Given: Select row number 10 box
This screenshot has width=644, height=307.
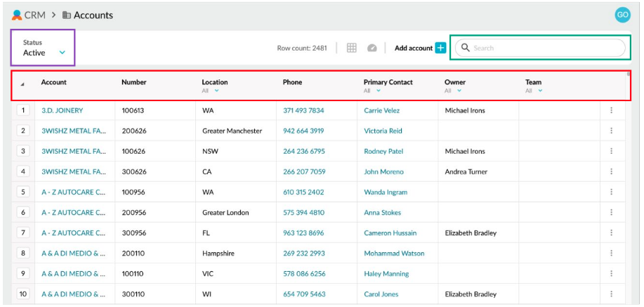Looking at the screenshot, I should [x=22, y=294].
